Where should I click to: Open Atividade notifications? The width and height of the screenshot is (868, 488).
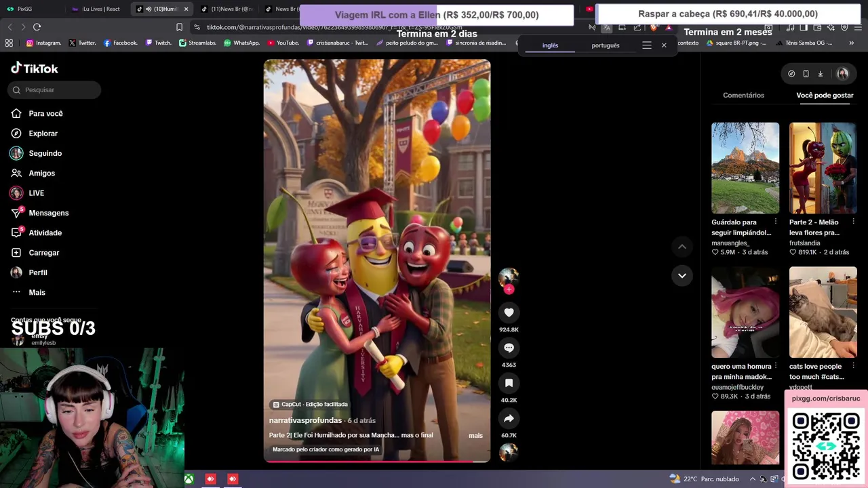point(45,233)
